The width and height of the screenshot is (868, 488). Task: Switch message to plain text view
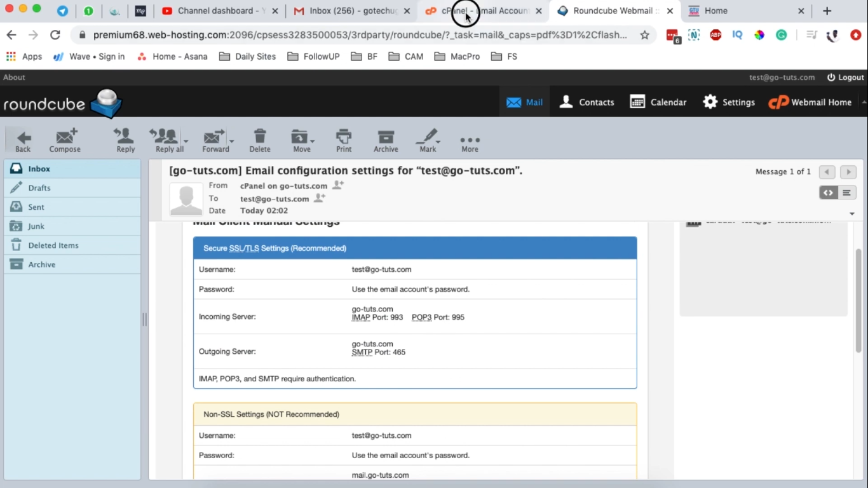point(846,193)
